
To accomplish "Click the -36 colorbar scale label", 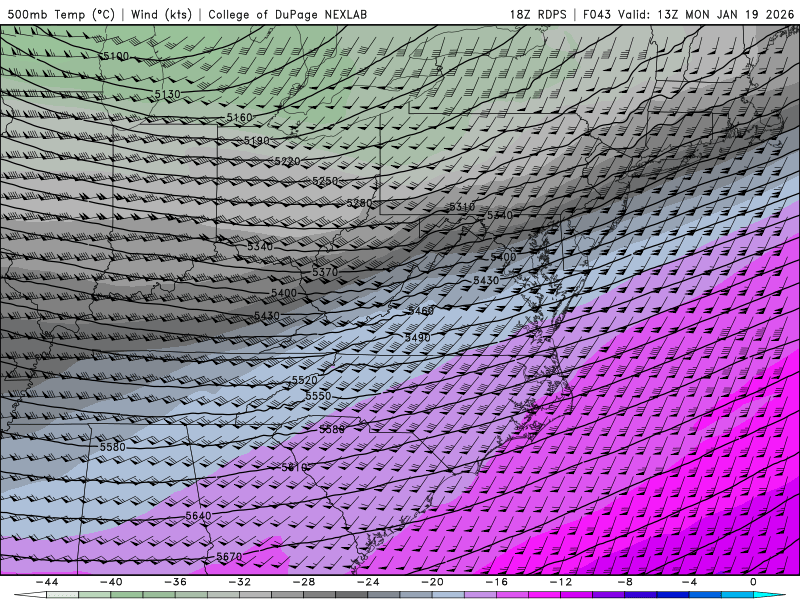I will 176,582.
